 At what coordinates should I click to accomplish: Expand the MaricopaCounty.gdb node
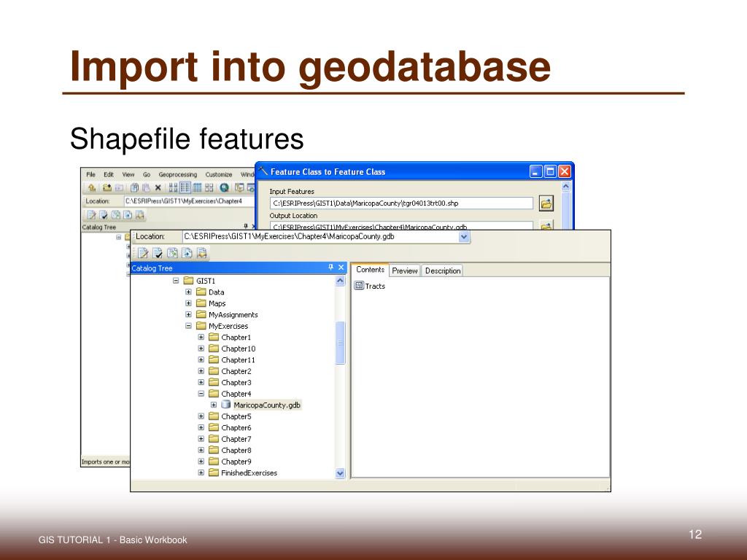coord(214,405)
